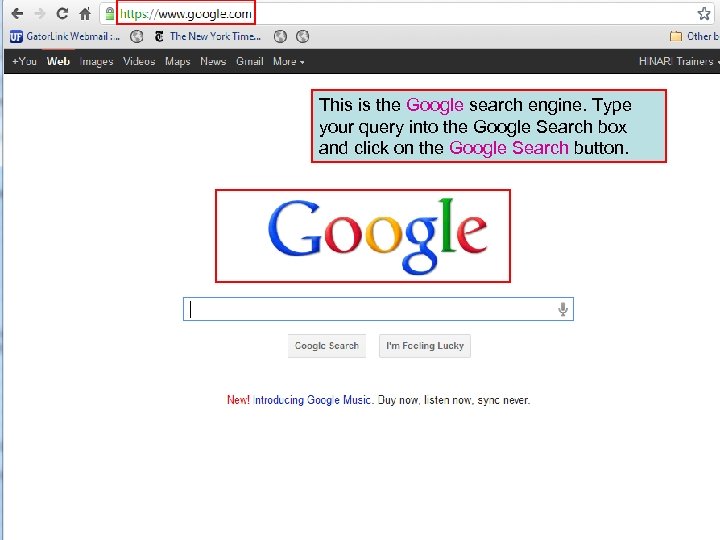Screen dimensions: 720x540
Task: Click the I'm Feeling Lucky button
Action: click(x=425, y=346)
